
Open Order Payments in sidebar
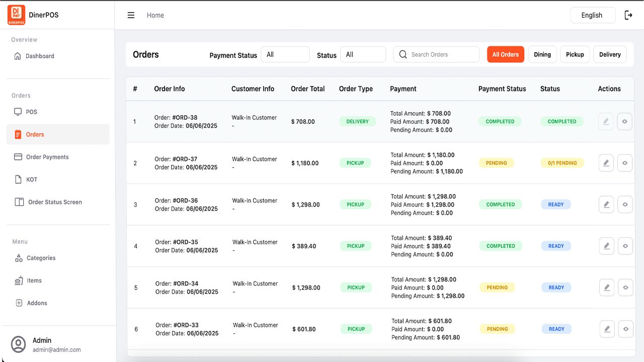coord(47,157)
